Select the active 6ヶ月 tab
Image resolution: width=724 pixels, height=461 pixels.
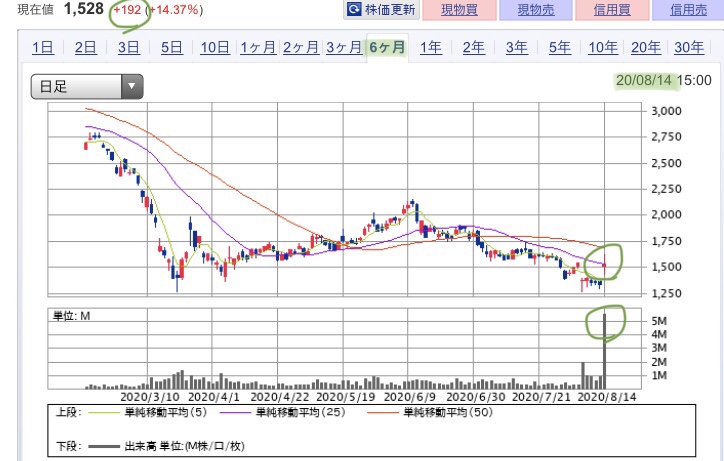[x=387, y=47]
